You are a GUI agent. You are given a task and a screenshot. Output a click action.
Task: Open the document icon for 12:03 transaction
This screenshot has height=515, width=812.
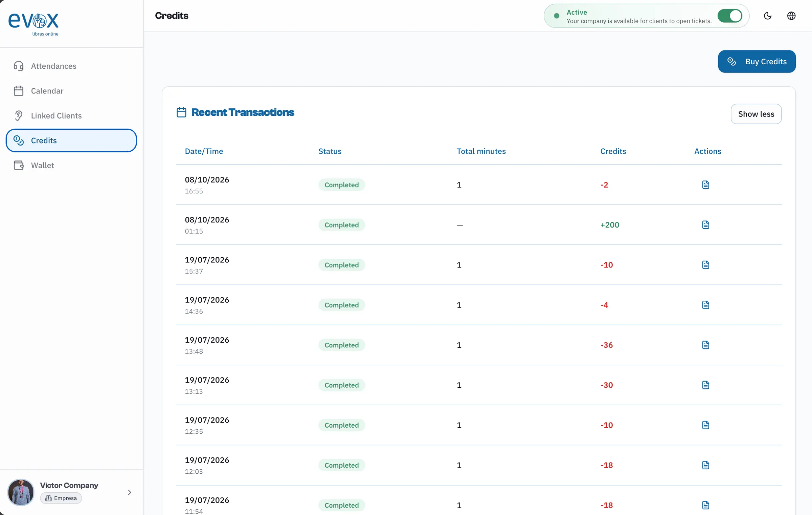tap(705, 465)
